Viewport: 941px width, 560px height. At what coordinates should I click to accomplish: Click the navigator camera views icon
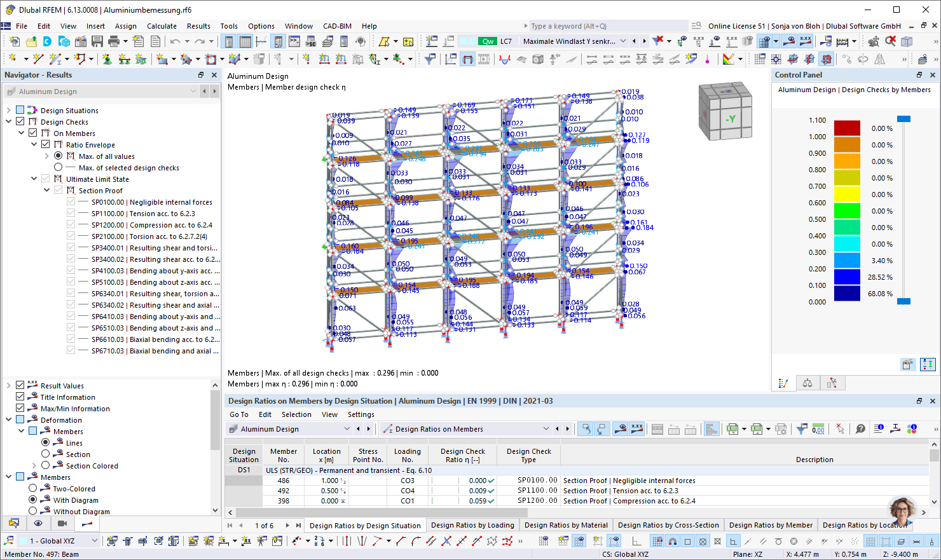[62, 523]
